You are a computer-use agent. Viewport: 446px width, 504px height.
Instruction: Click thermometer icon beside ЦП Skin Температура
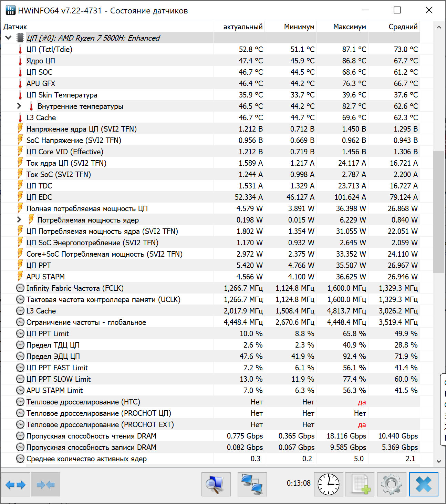point(20,95)
